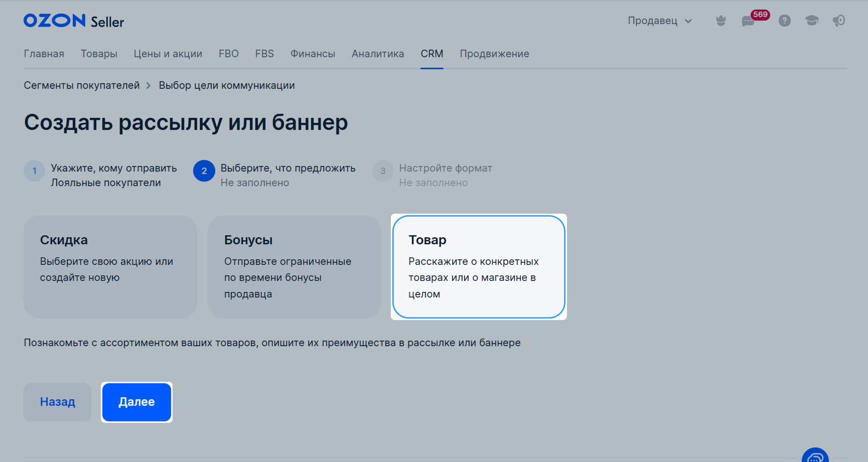The height and width of the screenshot is (462, 868).
Task: Select the Скидка offer card
Action: pyautogui.click(x=110, y=267)
